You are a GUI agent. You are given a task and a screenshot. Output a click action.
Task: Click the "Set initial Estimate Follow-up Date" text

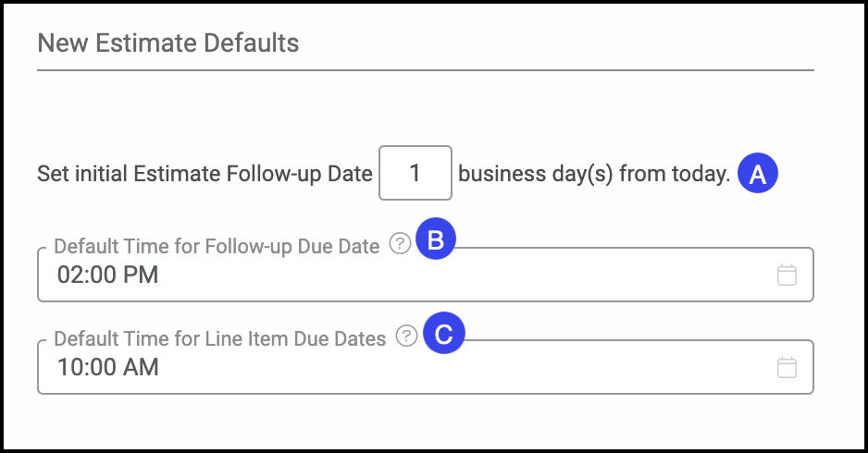pos(205,174)
